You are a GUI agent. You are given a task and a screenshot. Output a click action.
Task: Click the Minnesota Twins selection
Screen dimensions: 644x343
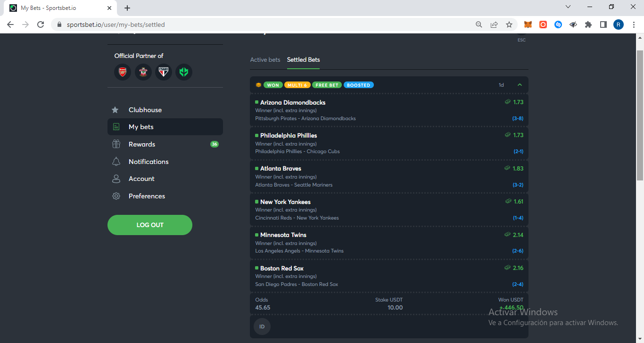(389, 243)
